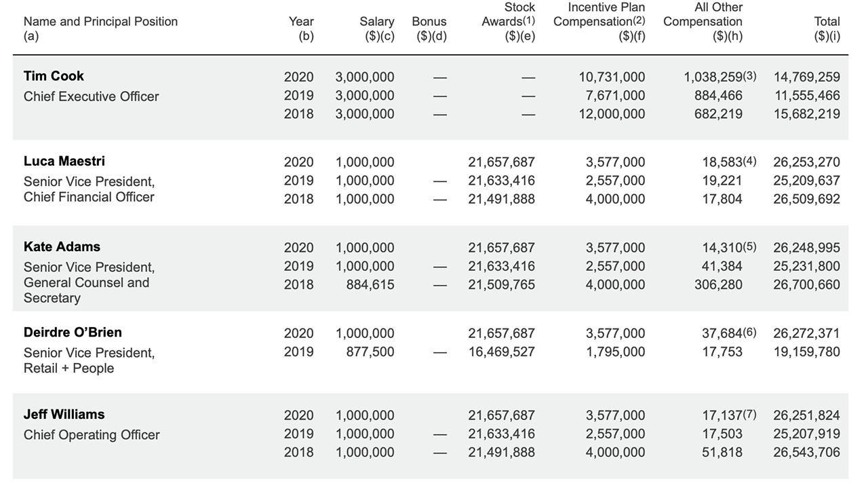Screen dimensions: 868x486
Task: Select Tim Cook's 2018 total 15,682,219
Action: [807, 114]
